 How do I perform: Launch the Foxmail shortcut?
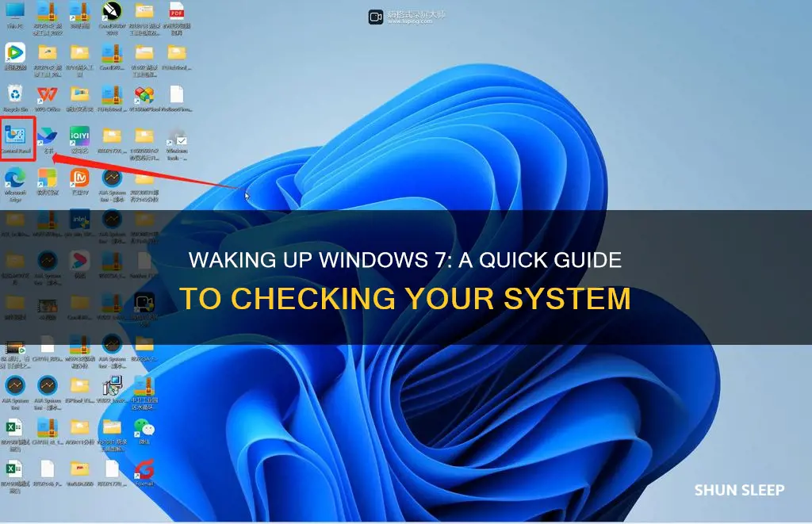(x=144, y=472)
